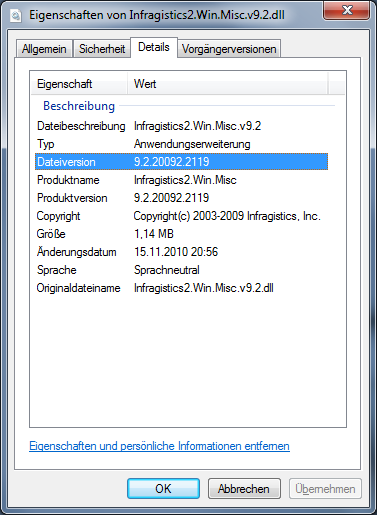Click the Abbrechen button
This screenshot has height=515, width=377.
244,489
